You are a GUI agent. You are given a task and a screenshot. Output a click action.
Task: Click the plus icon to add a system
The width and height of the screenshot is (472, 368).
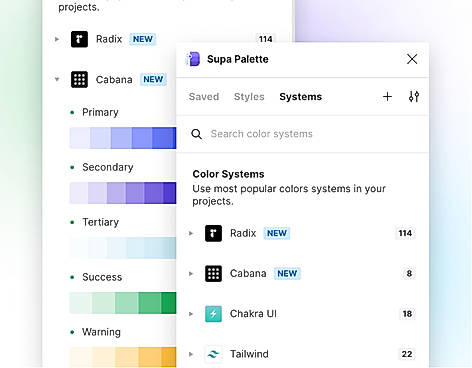(387, 97)
